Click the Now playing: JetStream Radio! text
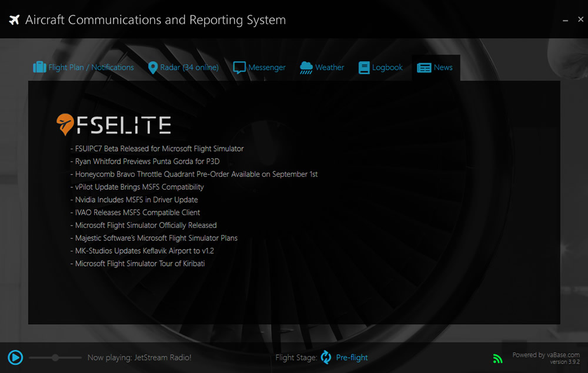 (x=139, y=358)
